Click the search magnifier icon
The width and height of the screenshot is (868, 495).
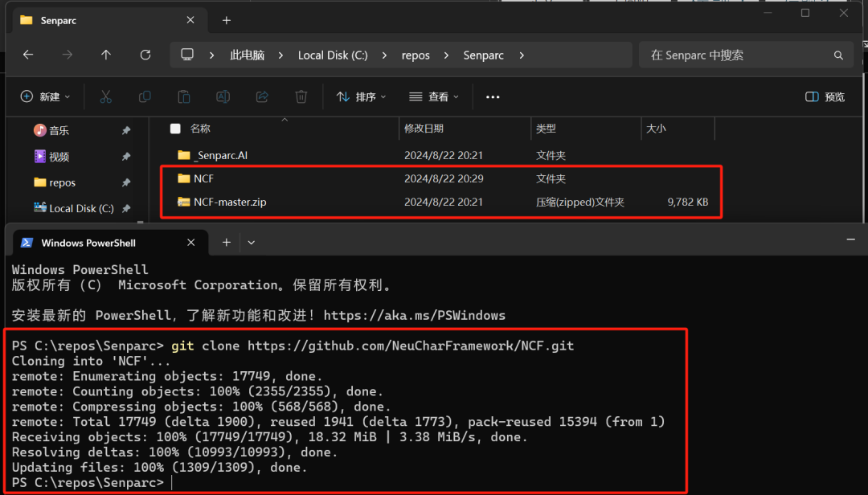pos(838,55)
